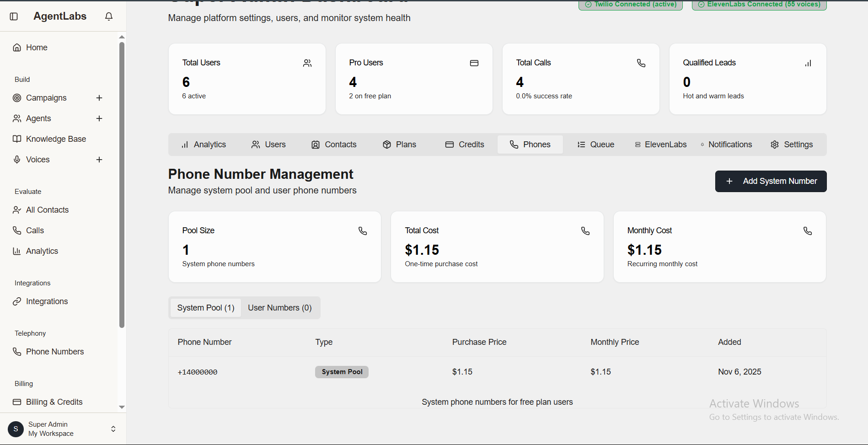Add a new voice with the plus icon

99,159
